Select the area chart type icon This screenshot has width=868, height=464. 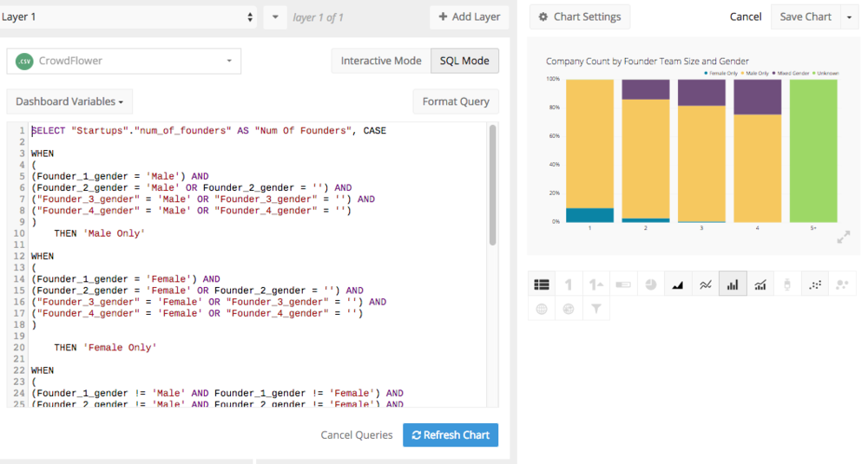click(678, 284)
